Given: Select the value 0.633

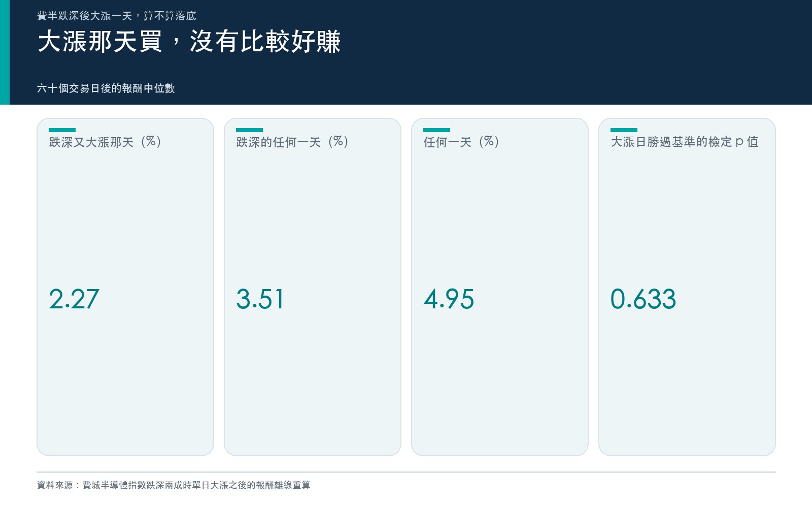Looking at the screenshot, I should (643, 299).
